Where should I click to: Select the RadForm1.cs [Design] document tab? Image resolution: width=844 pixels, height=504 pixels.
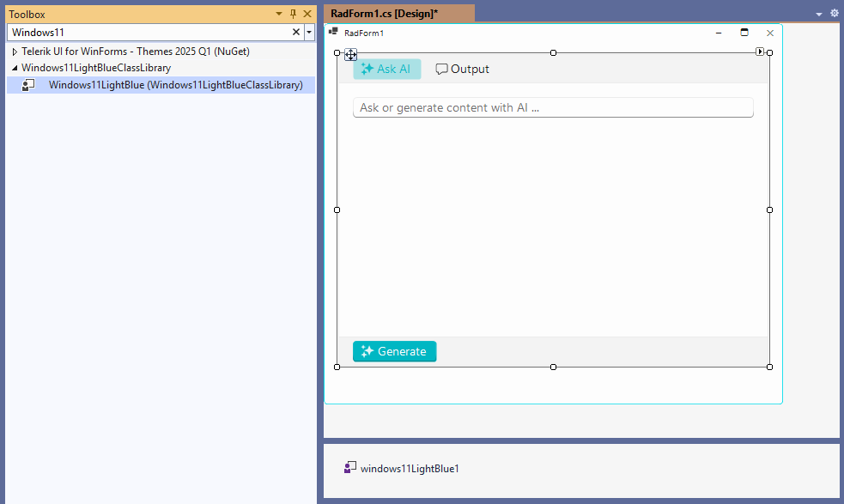pos(399,13)
